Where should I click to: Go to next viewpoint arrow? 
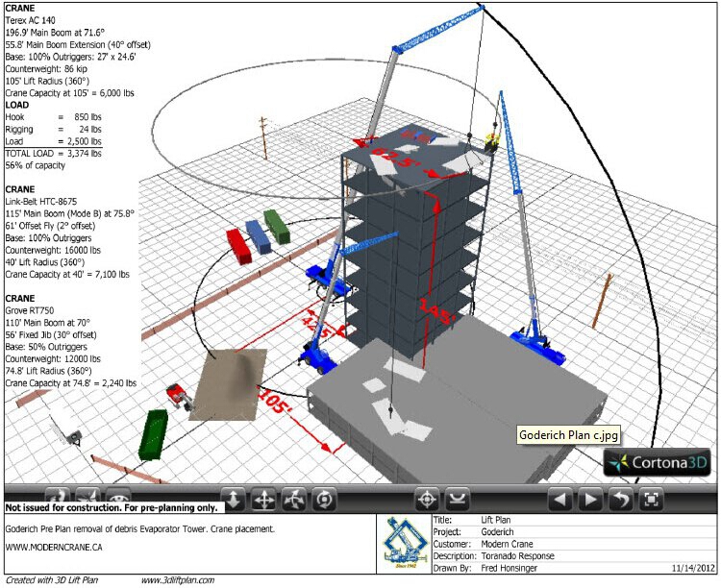590,499
